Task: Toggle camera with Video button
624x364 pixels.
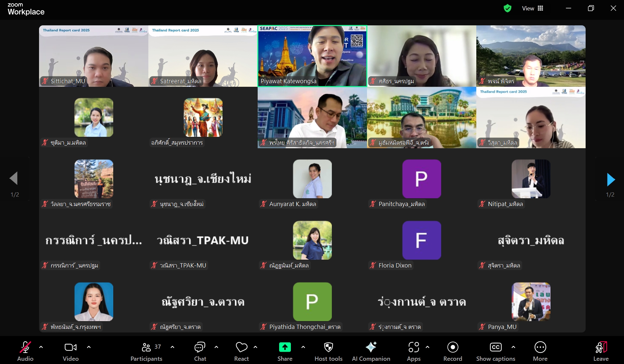Action: [x=71, y=351]
